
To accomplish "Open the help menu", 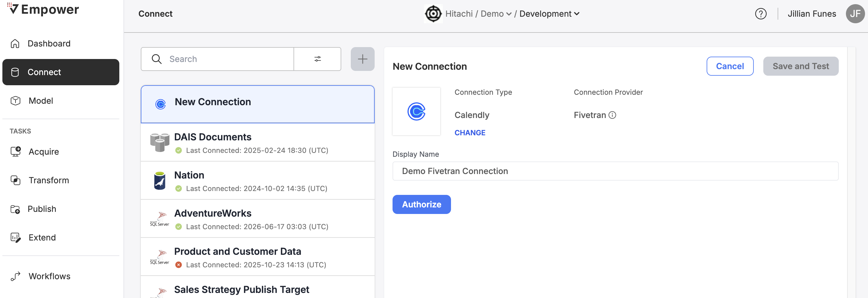I will 761,14.
